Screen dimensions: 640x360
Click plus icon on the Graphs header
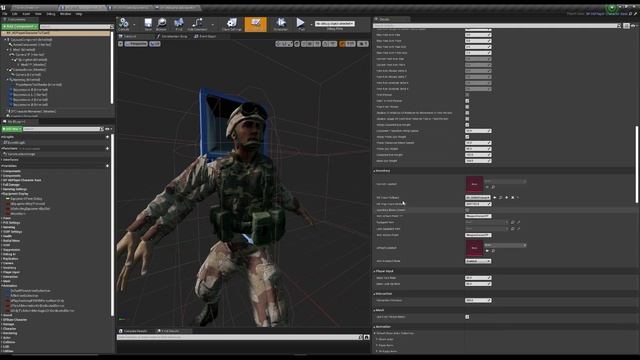click(x=107, y=137)
